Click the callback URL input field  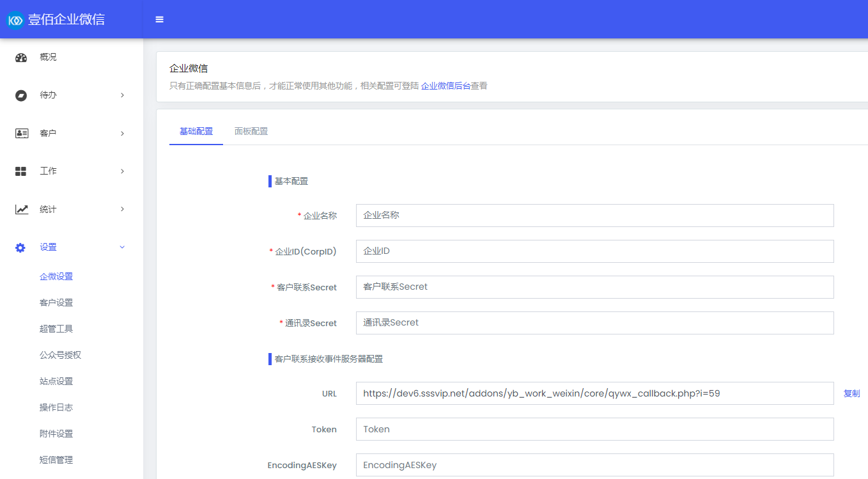point(594,393)
